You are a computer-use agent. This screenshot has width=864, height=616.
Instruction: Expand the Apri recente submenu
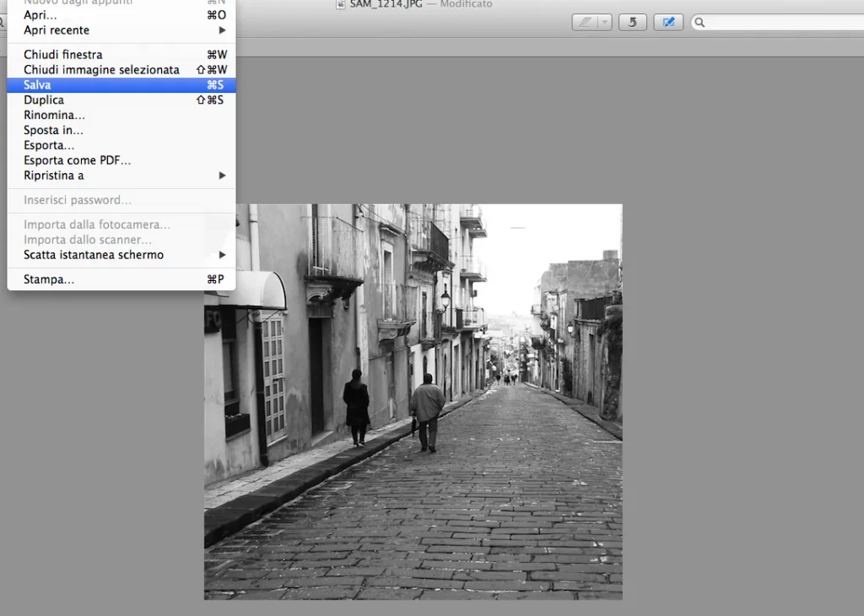(57, 30)
